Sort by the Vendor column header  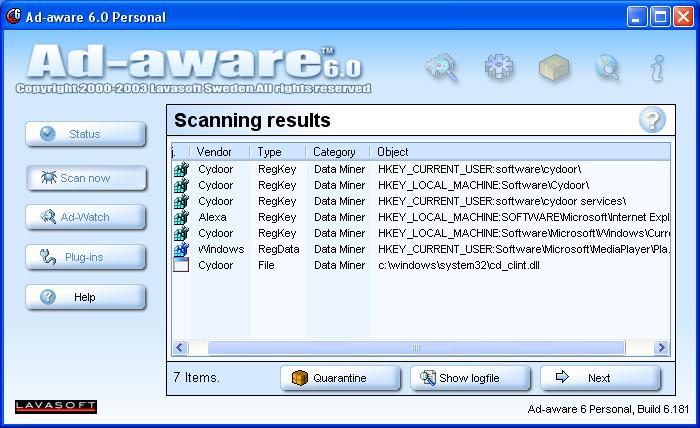(x=220, y=152)
